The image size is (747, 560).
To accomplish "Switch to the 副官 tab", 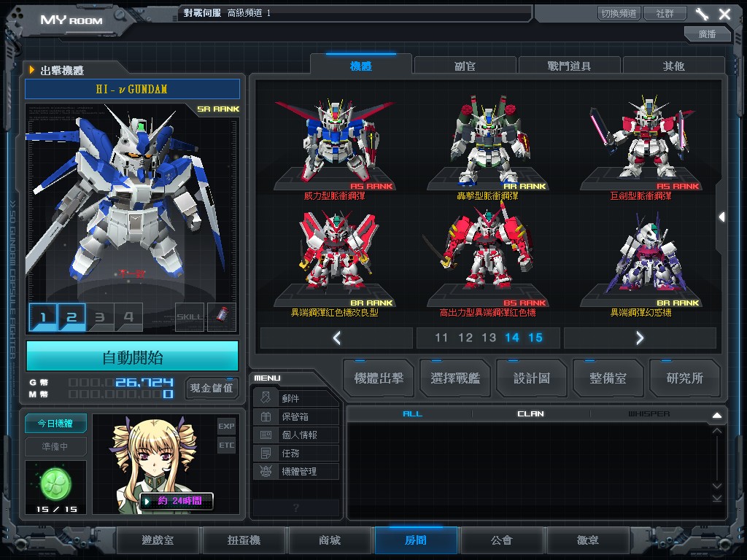I will pyautogui.click(x=465, y=66).
